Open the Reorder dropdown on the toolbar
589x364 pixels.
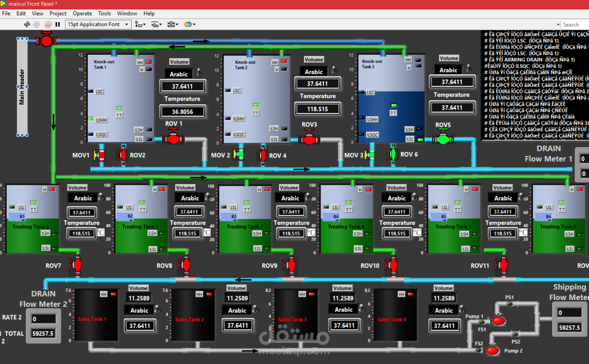pos(193,24)
